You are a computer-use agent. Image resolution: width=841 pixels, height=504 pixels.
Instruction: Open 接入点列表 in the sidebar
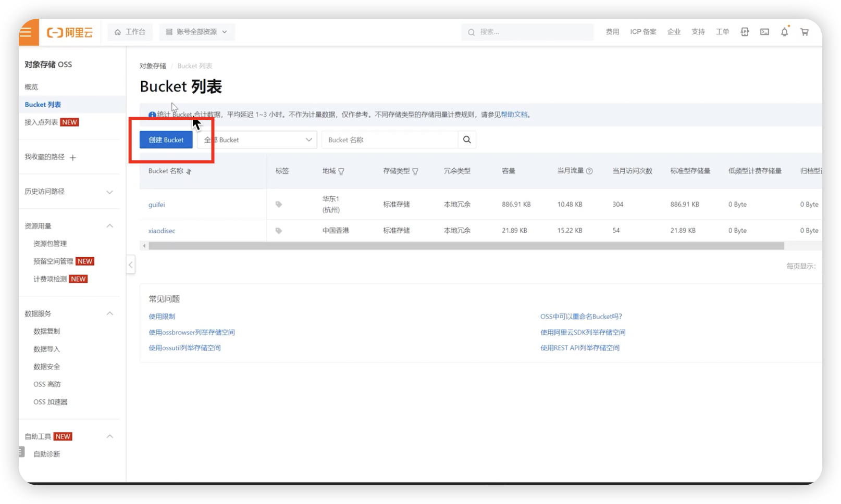click(x=41, y=122)
